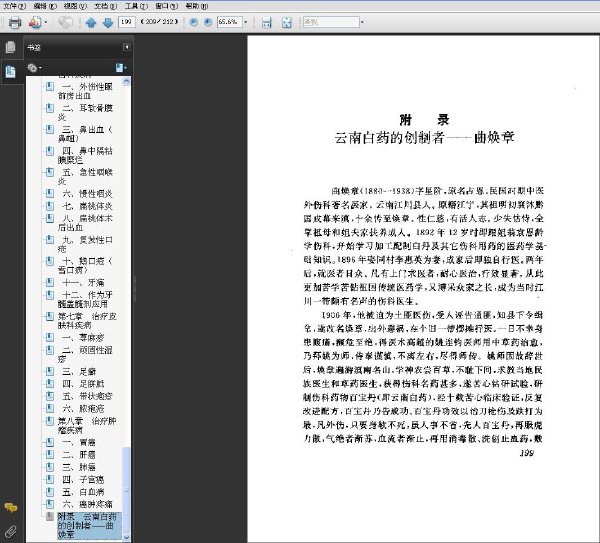Go to next page with the down arrow
The height and width of the screenshot is (543, 600).
pos(108,23)
